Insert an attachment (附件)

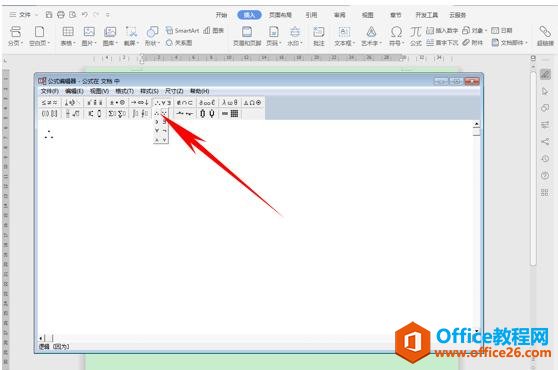click(473, 43)
